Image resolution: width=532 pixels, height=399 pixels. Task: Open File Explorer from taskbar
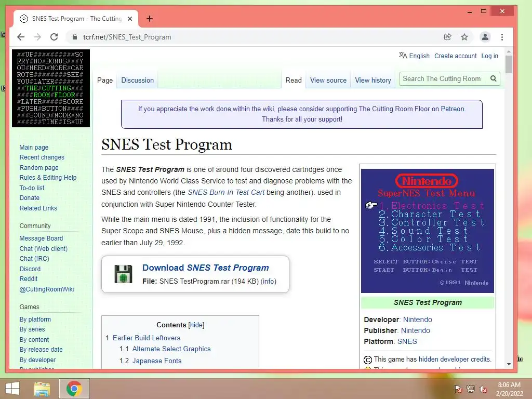42,389
